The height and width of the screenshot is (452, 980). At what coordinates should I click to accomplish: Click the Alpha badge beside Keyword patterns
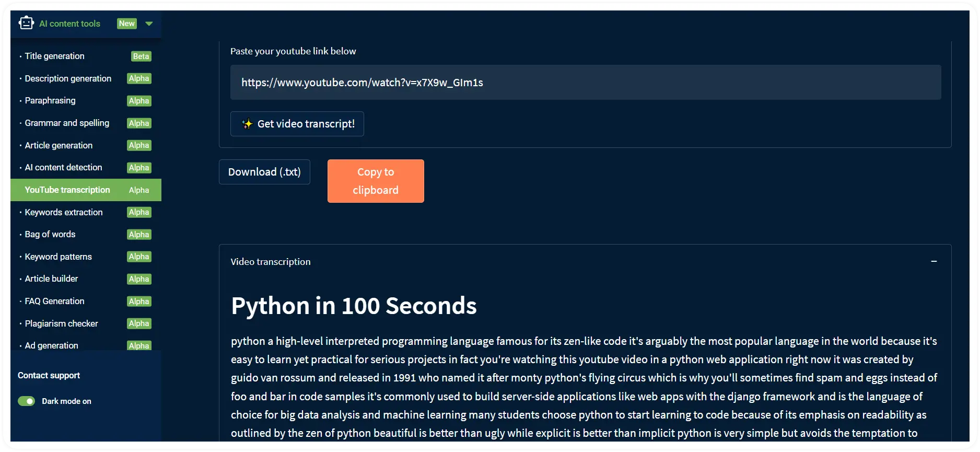[x=139, y=257]
